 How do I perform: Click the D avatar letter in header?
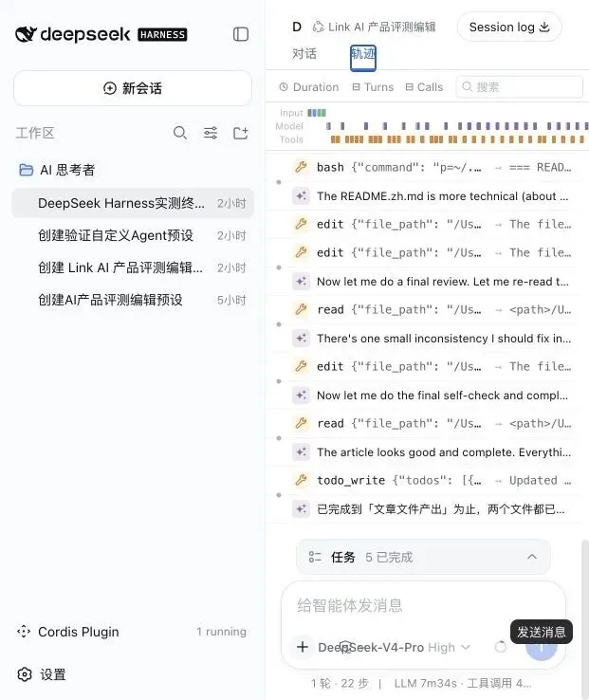click(297, 28)
